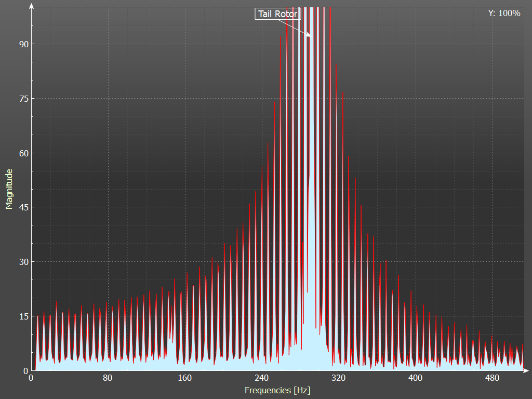Select the 90 magnitude tick label
The width and height of the screenshot is (532, 399).
(23, 44)
